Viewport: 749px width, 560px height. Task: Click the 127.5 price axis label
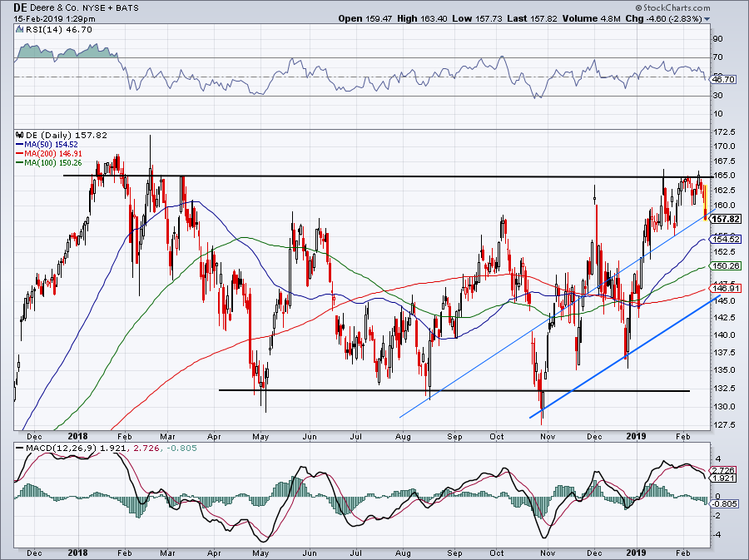[x=724, y=424]
